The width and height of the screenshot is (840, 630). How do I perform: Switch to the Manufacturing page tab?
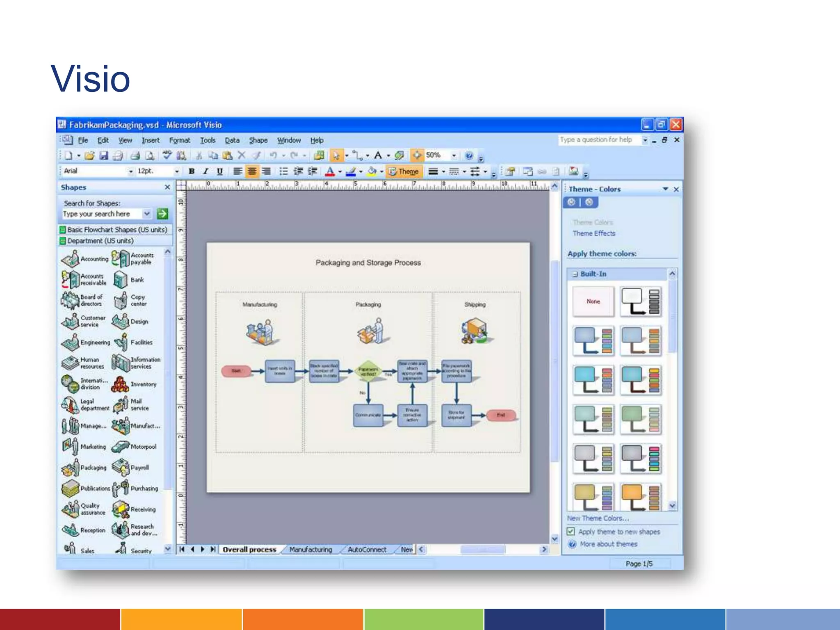[310, 549]
